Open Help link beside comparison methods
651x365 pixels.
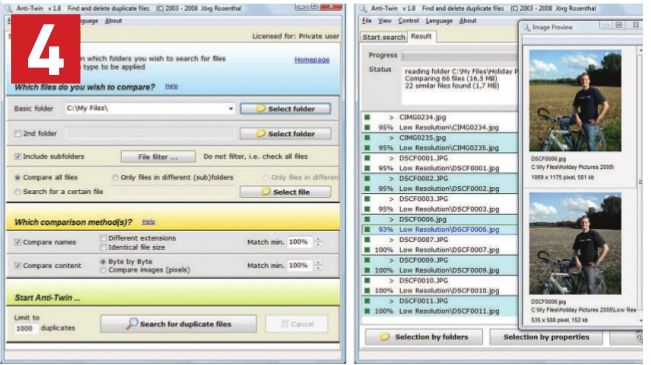pyautogui.click(x=148, y=222)
